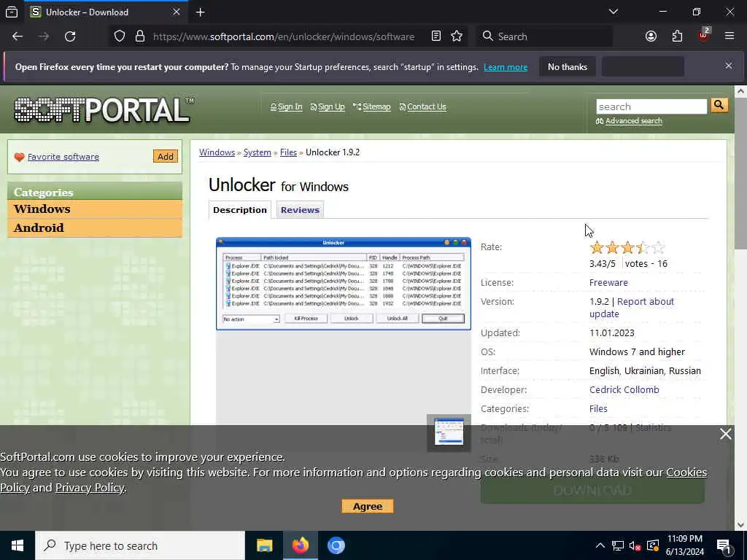This screenshot has width=747, height=560.
Task: Open the Firefox hamburger application menu
Action: 729,36
